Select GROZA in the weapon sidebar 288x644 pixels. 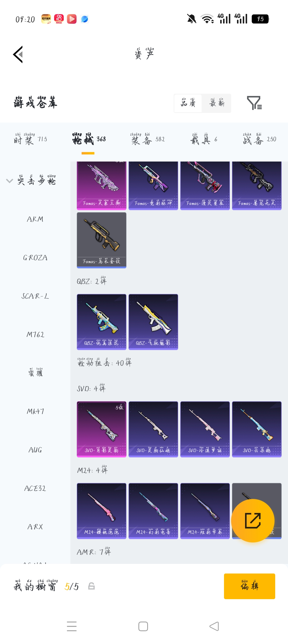click(35, 258)
